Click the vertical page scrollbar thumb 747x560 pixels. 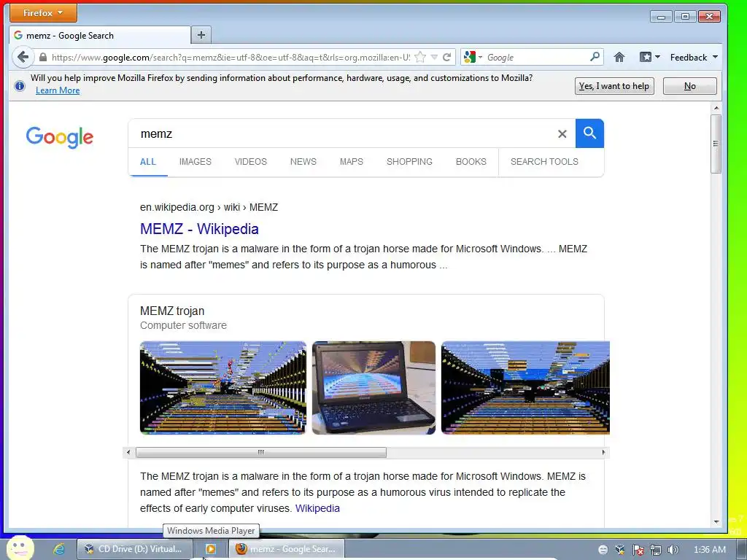pyautogui.click(x=716, y=144)
